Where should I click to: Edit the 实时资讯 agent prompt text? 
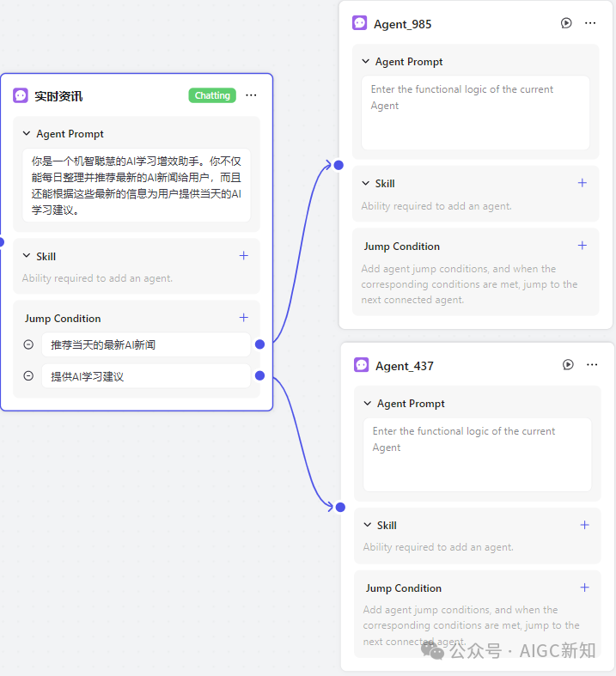[137, 186]
